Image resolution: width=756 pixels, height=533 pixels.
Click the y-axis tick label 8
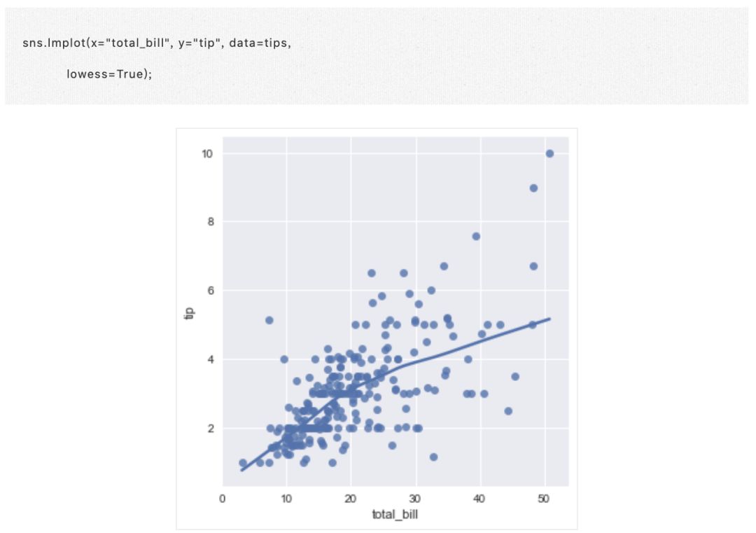[x=211, y=222]
